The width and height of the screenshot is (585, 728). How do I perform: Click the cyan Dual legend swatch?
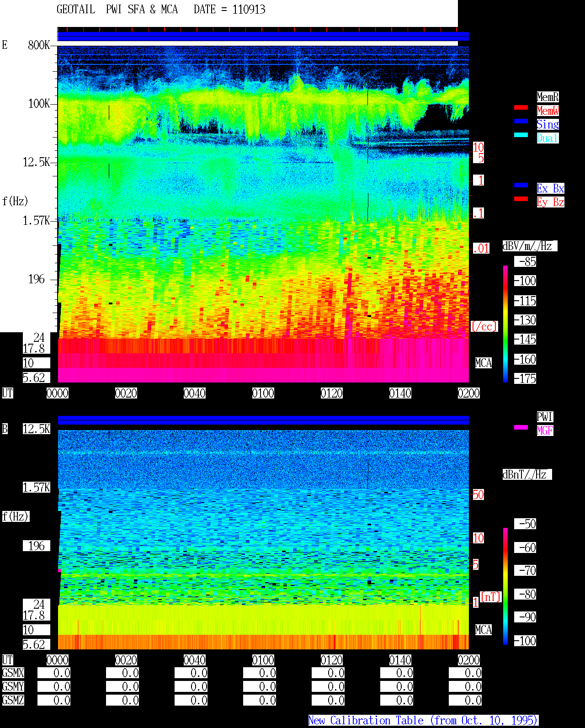(x=521, y=135)
